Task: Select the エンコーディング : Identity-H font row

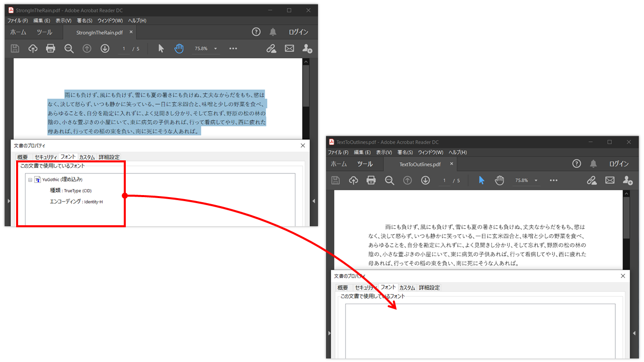Action: tap(76, 202)
